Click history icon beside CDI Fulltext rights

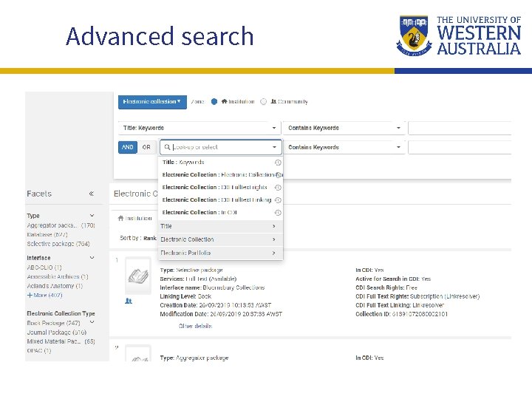pos(278,188)
